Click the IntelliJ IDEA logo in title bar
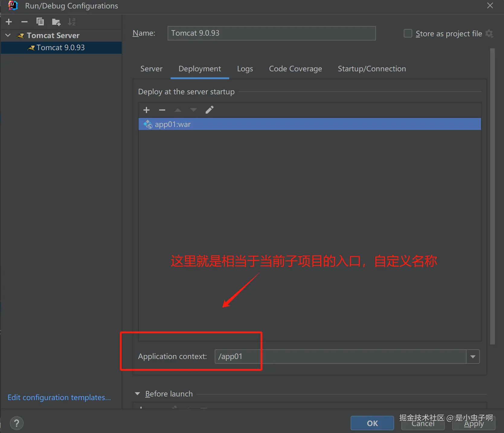This screenshot has width=504, height=433. (13, 6)
